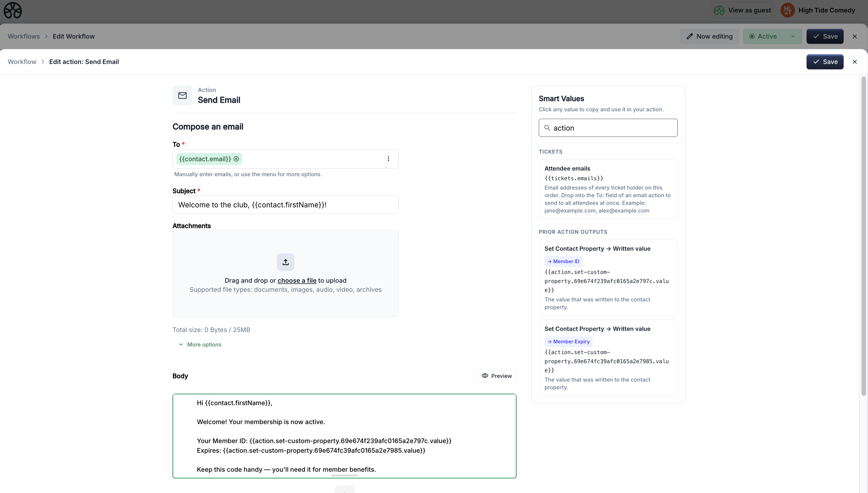Click the app logo in top-left corner

tap(12, 10)
